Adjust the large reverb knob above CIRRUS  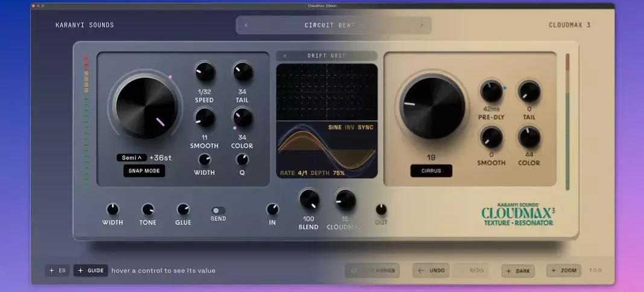[x=432, y=107]
